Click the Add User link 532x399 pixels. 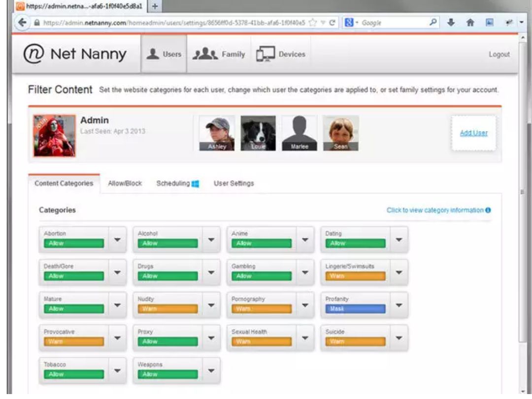click(x=474, y=133)
